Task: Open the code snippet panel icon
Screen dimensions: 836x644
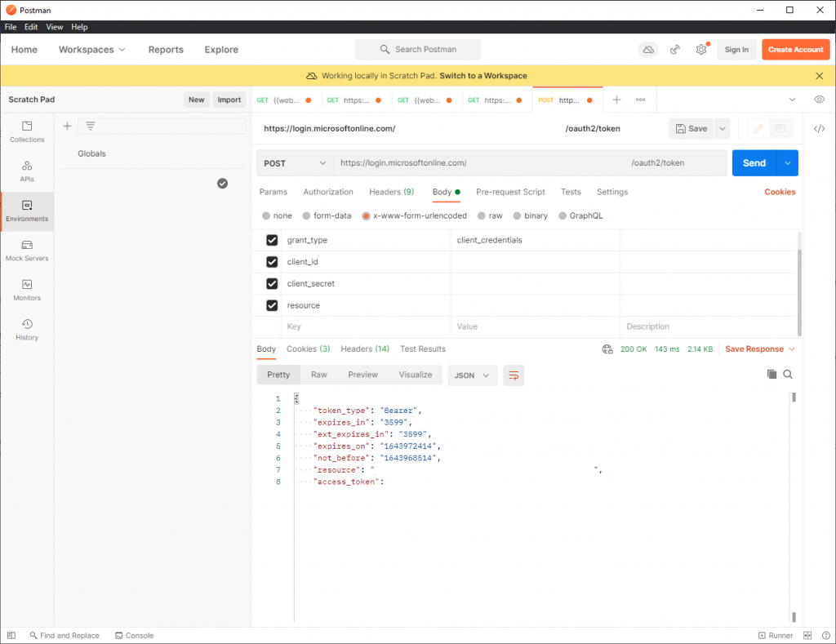Action: 820,129
